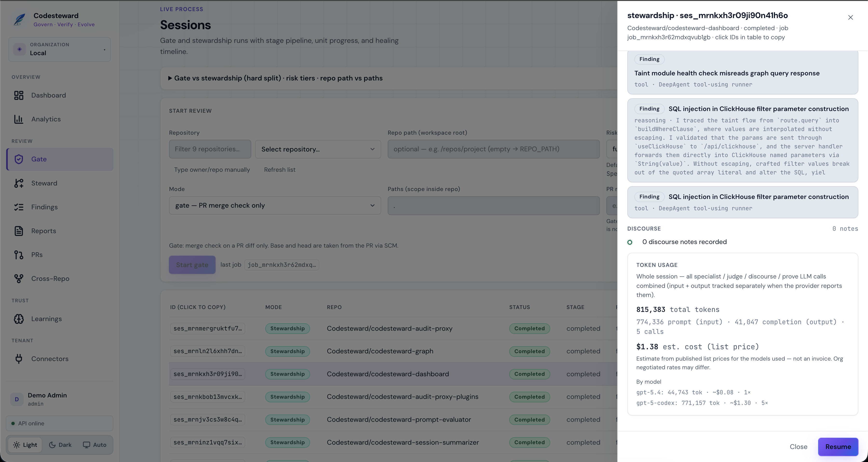Switch theme to Auto
Image resolution: width=868 pixels, height=462 pixels.
(x=95, y=445)
